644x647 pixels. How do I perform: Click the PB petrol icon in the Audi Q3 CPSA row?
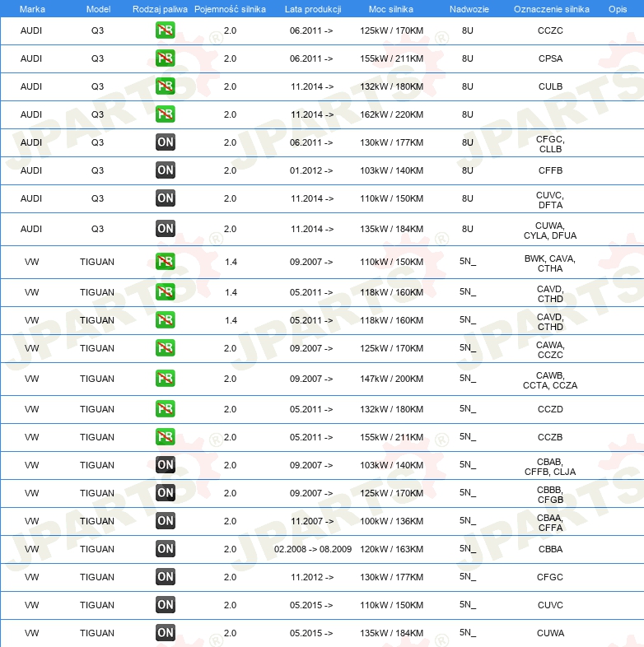[x=166, y=58]
